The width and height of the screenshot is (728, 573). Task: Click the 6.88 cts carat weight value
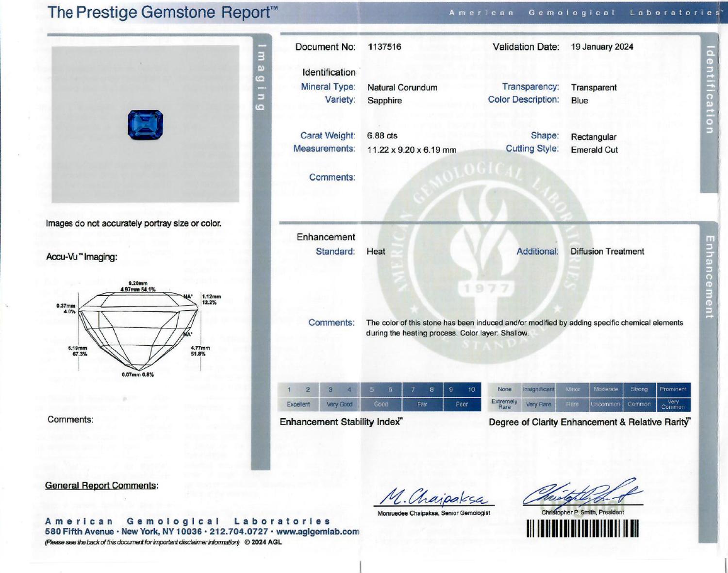382,135
